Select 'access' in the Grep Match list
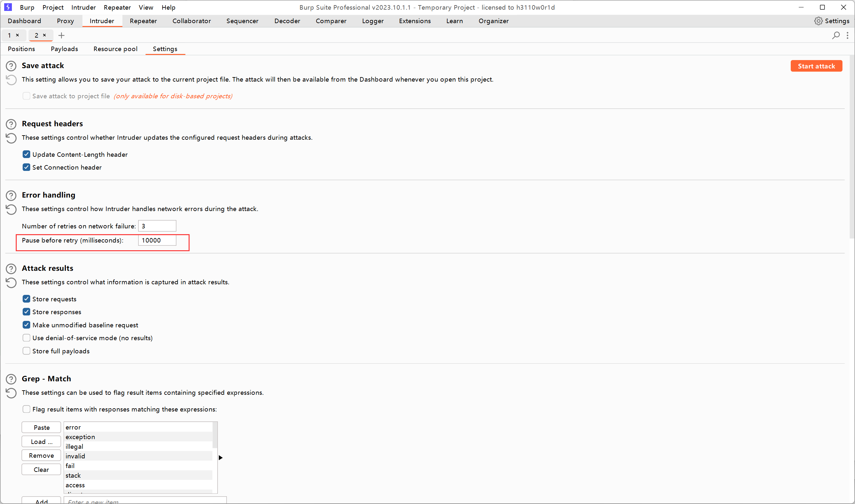 (138, 485)
